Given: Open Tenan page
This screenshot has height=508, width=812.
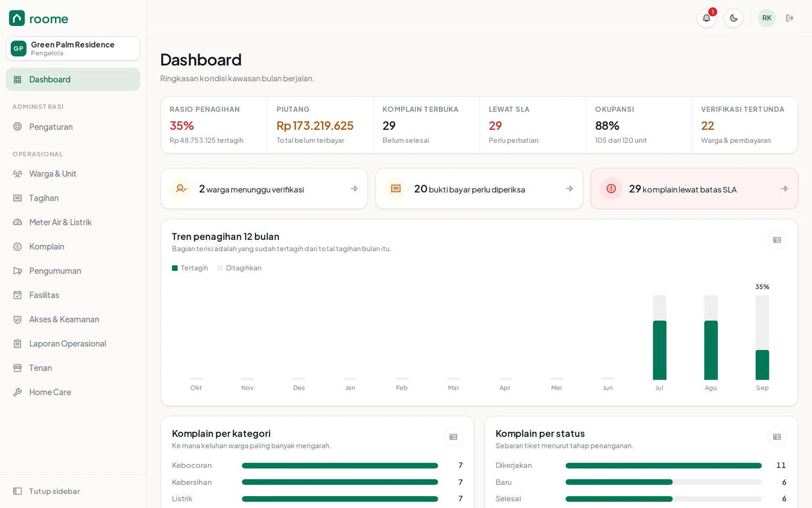Looking at the screenshot, I should point(73,368).
